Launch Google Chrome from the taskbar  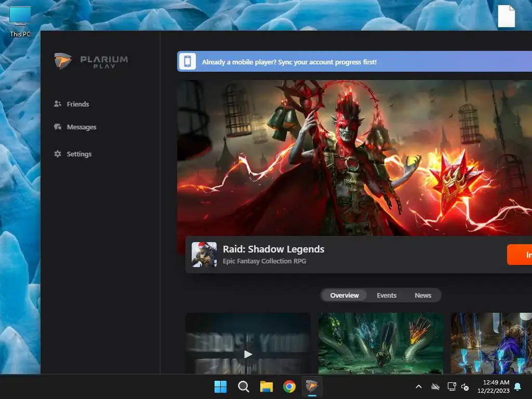pyautogui.click(x=289, y=387)
